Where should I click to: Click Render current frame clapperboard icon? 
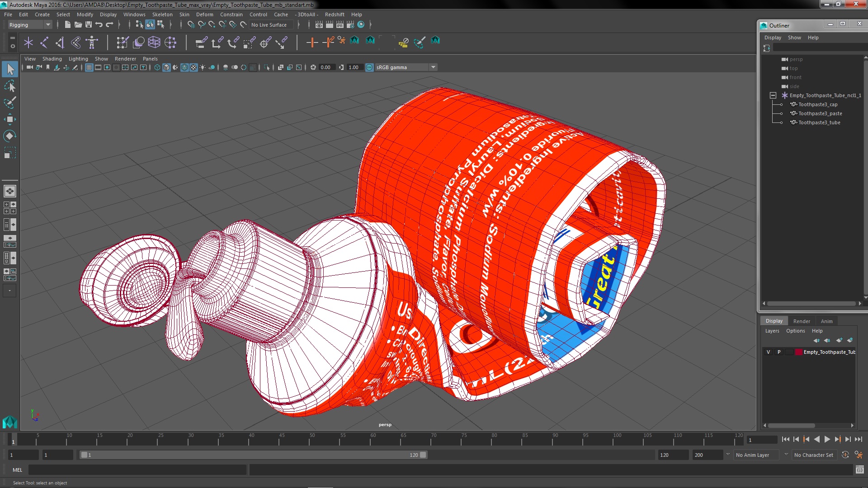(x=330, y=24)
